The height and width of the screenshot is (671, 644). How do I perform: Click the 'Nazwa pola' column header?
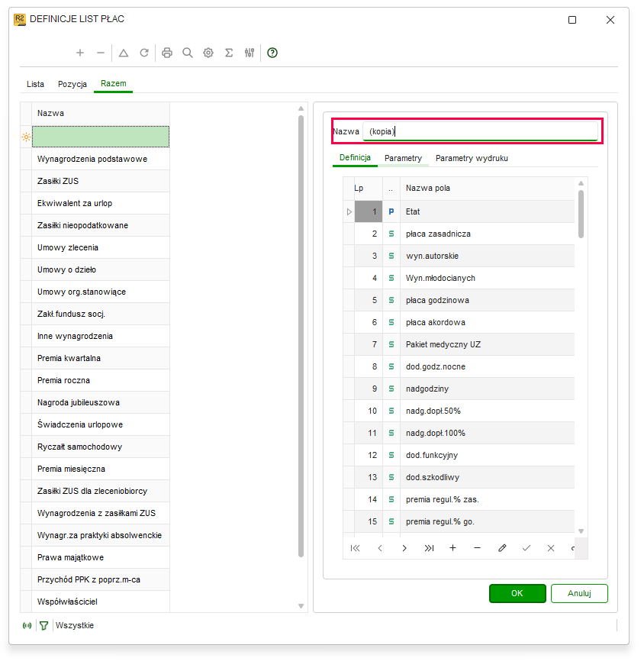click(488, 189)
